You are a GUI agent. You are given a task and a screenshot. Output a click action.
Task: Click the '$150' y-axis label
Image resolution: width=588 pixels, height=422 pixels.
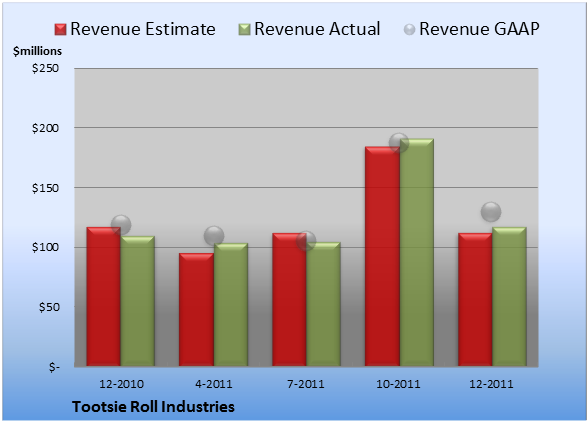[x=45, y=188]
